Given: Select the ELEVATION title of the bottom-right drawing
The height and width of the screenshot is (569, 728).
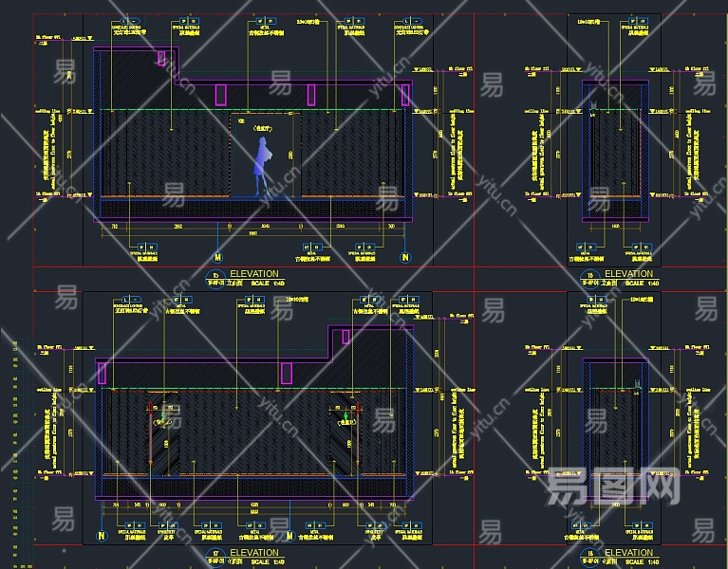Looking at the screenshot, I should [628, 552].
